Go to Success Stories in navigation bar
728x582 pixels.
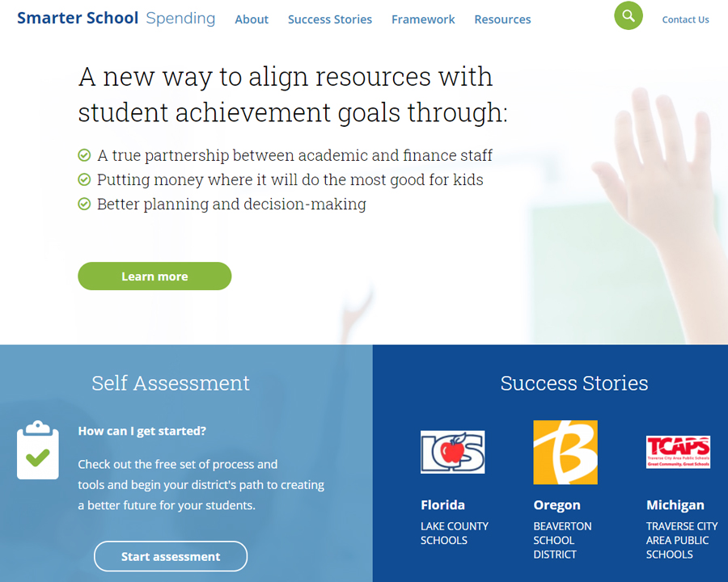pos(330,19)
